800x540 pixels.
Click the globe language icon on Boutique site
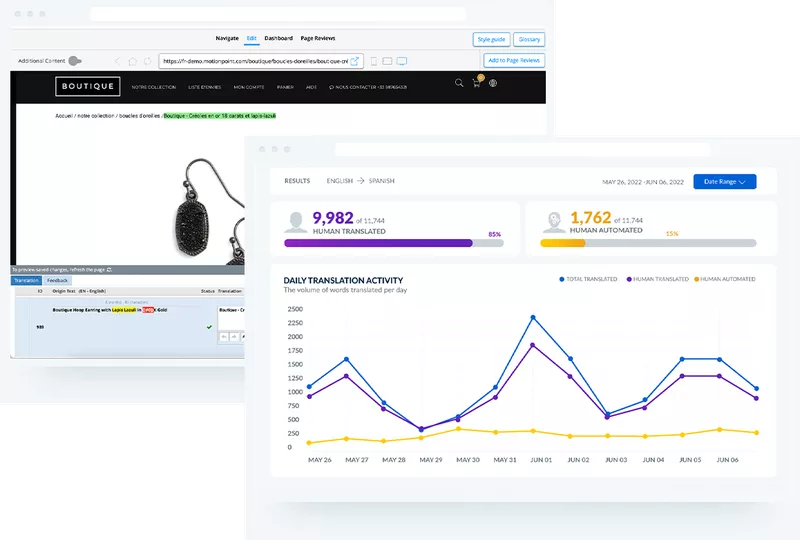pyautogui.click(x=493, y=83)
